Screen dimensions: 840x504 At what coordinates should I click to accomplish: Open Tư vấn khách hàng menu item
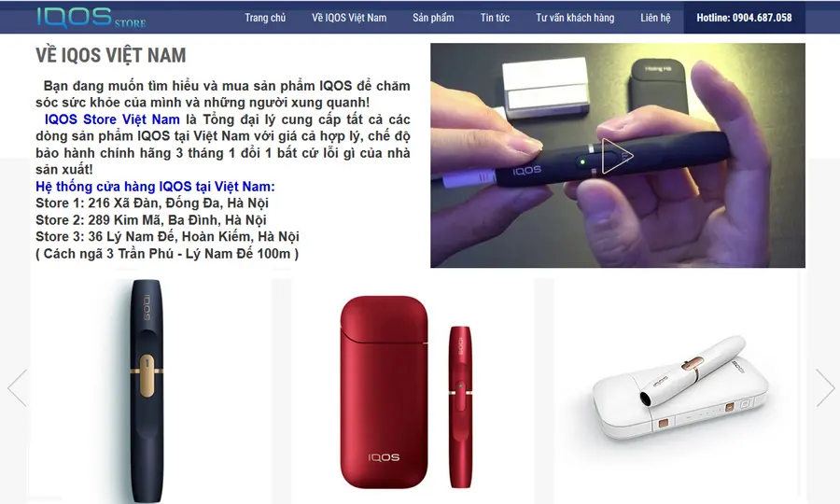coord(575,18)
